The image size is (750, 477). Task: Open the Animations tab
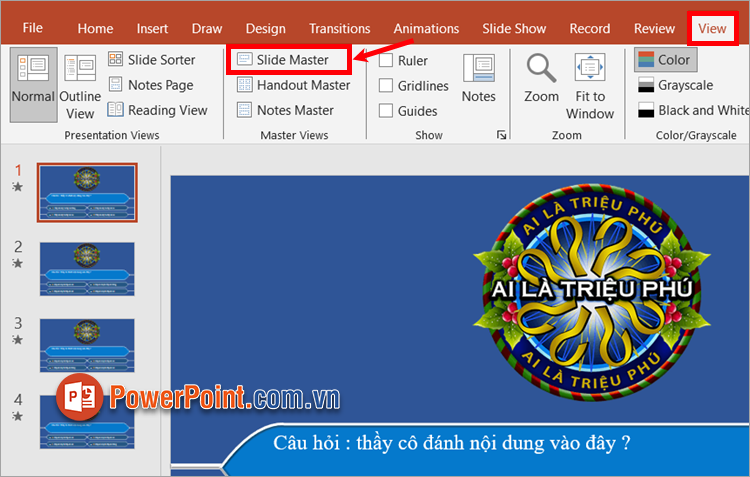click(426, 29)
